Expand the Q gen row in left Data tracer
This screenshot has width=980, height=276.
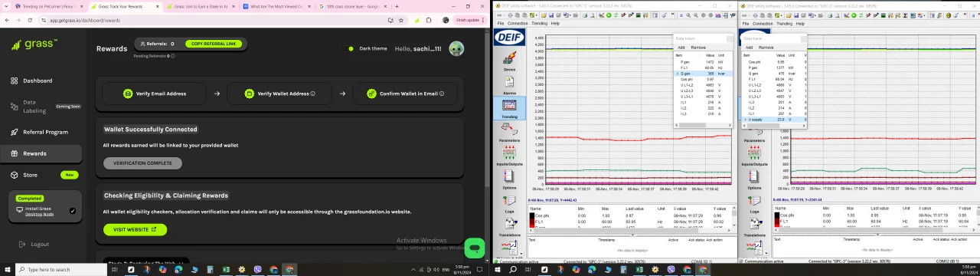tap(677, 74)
